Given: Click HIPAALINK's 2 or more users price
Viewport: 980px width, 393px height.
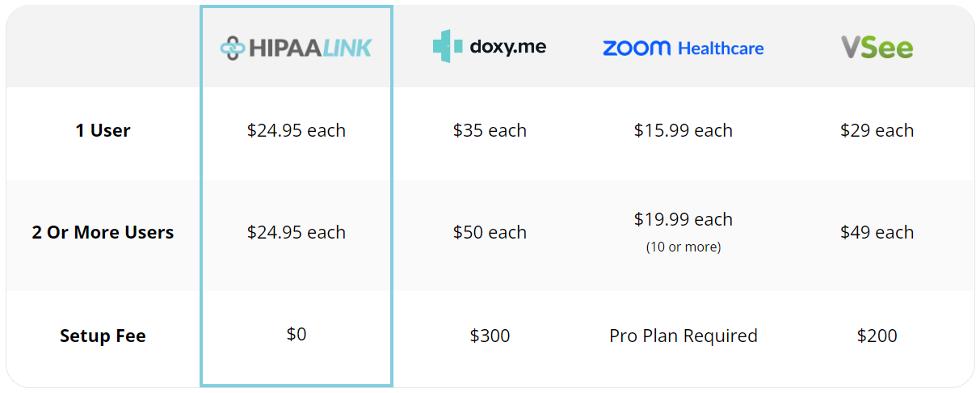Looking at the screenshot, I should pyautogui.click(x=296, y=232).
